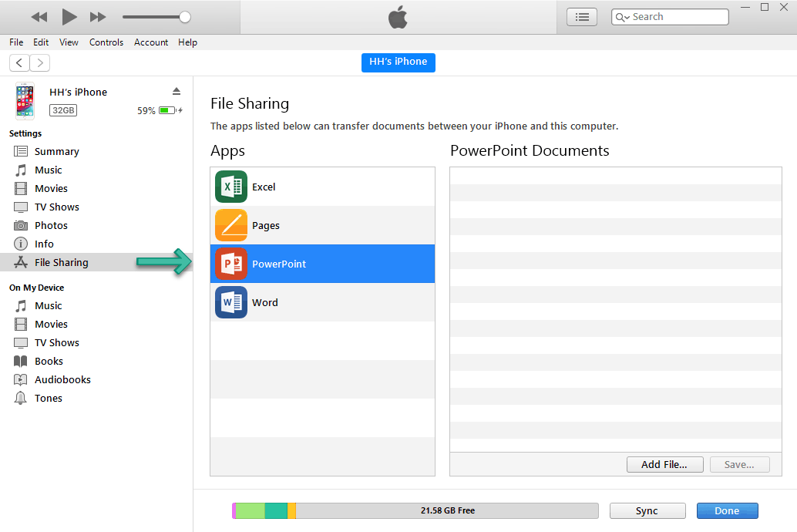The image size is (797, 532).
Task: Click the camera icon next to Photos
Action: coord(21,225)
